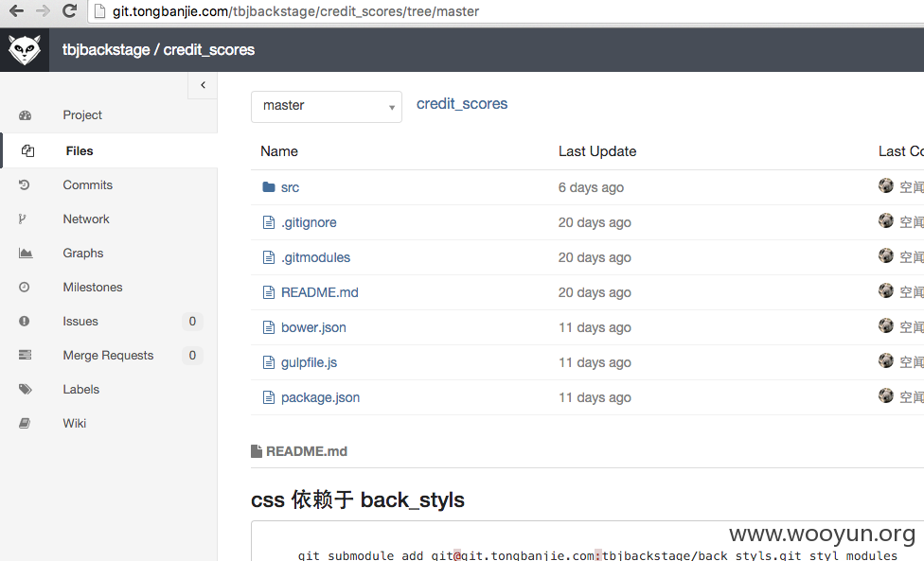Open the gulpfile.js file
This screenshot has width=924, height=561.
(x=309, y=362)
